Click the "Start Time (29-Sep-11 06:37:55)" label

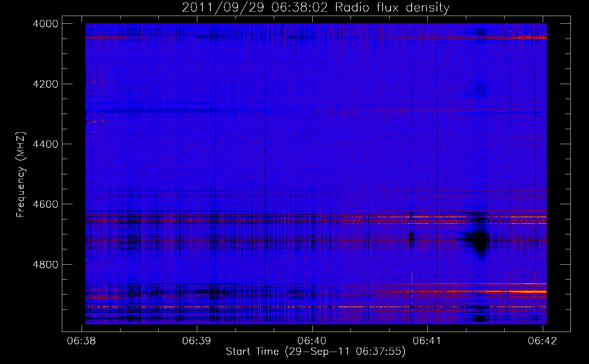(316, 352)
